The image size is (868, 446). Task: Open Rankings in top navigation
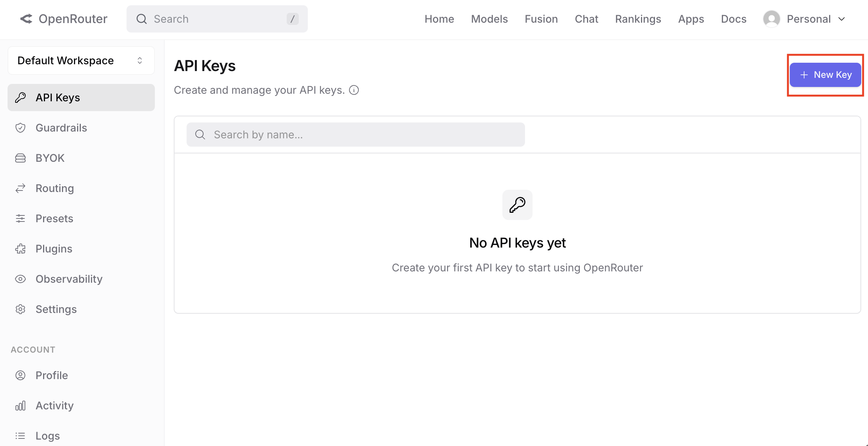(x=638, y=19)
